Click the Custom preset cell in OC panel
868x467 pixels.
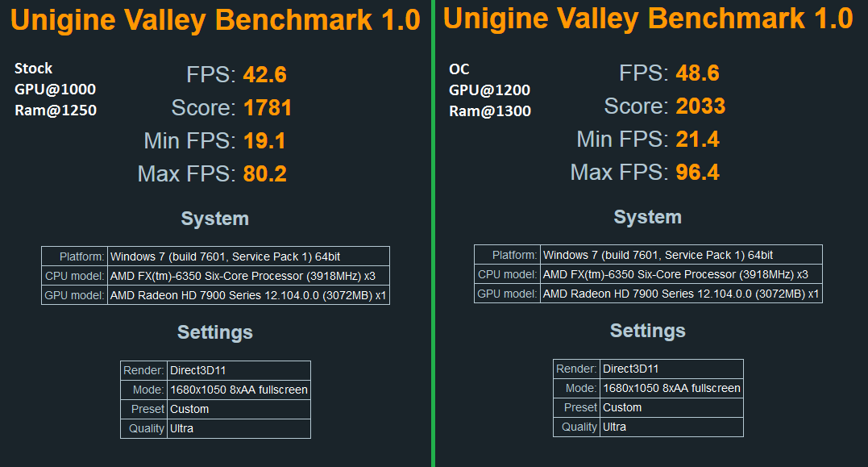pos(671,408)
